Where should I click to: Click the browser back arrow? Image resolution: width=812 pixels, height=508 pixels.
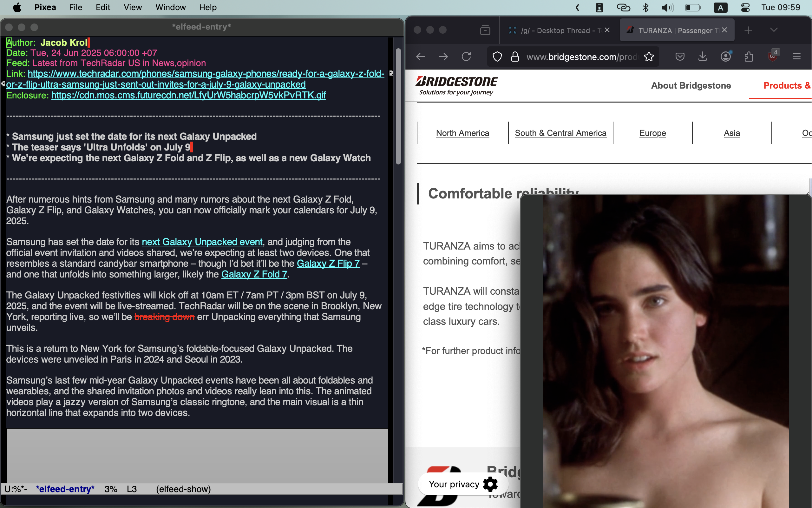pyautogui.click(x=420, y=57)
